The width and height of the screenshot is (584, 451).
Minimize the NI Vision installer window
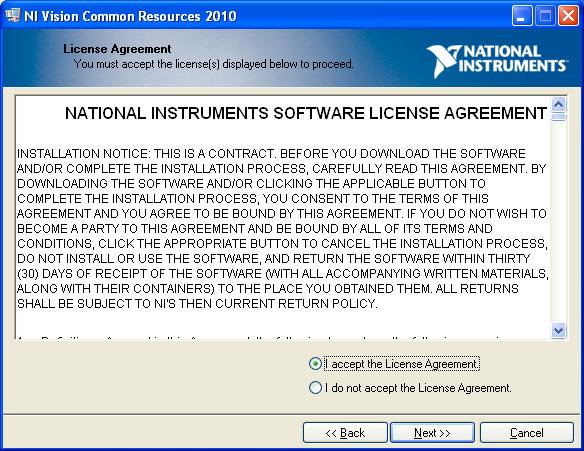tap(522, 16)
